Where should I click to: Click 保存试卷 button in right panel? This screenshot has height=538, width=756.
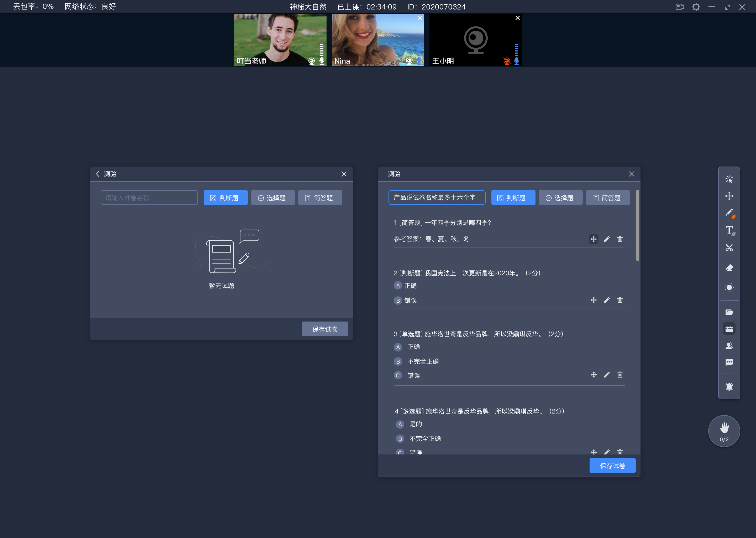tap(613, 466)
